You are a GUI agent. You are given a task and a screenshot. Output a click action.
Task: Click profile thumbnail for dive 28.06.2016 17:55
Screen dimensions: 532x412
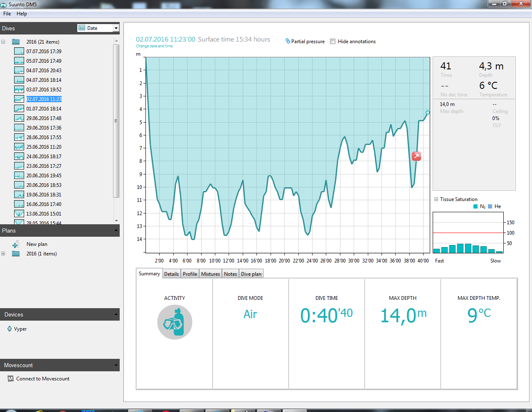19,137
